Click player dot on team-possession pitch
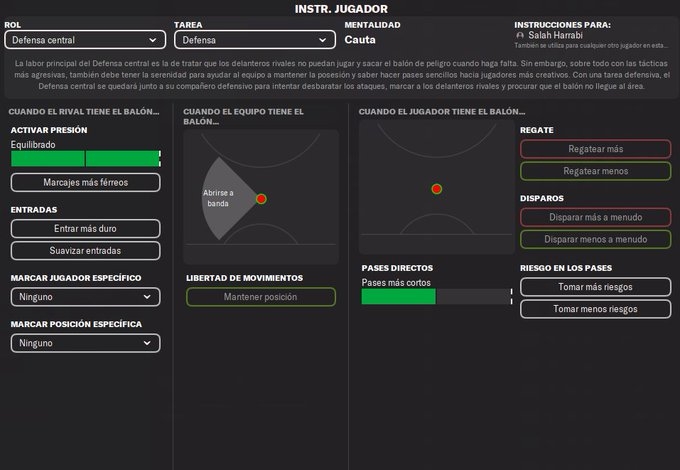Viewport: 680px width, 470px height. [x=261, y=199]
